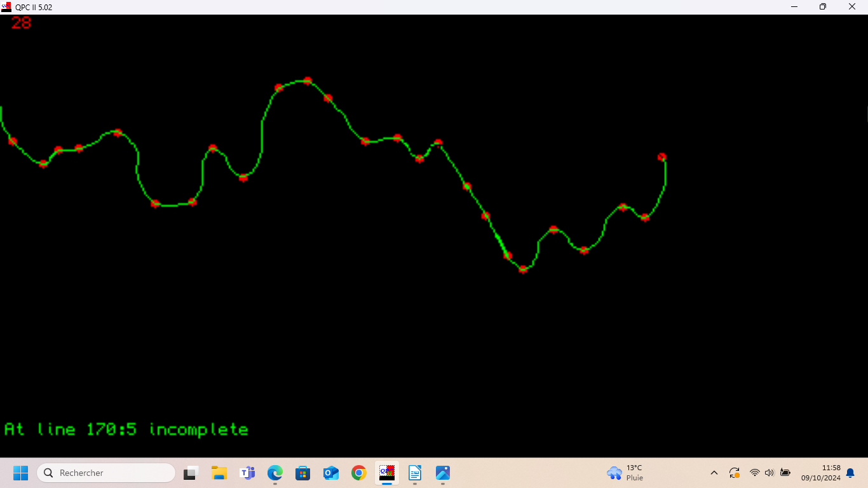Click the volume speaker tray icon

(770, 473)
